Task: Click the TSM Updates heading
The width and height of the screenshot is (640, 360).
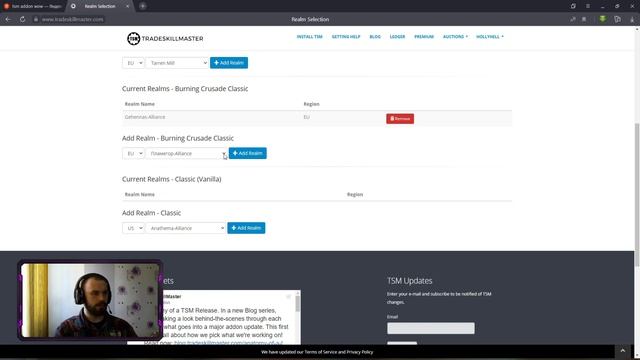Action: coord(409,281)
